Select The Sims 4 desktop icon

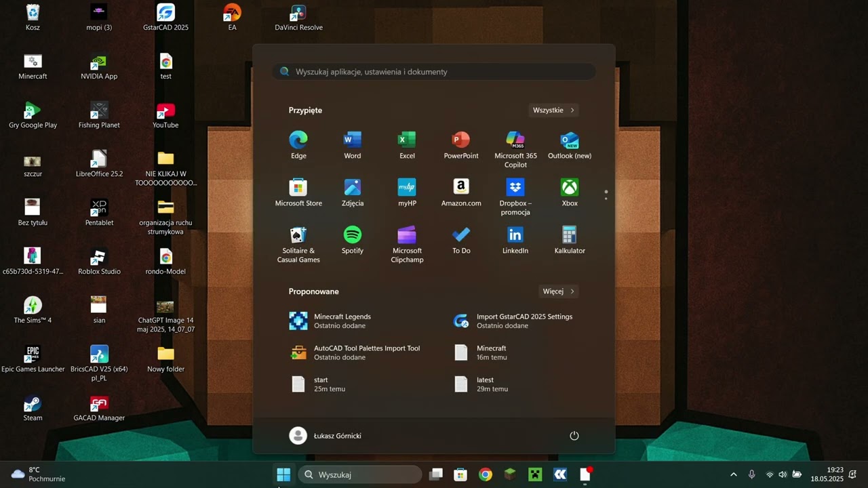pos(33,311)
